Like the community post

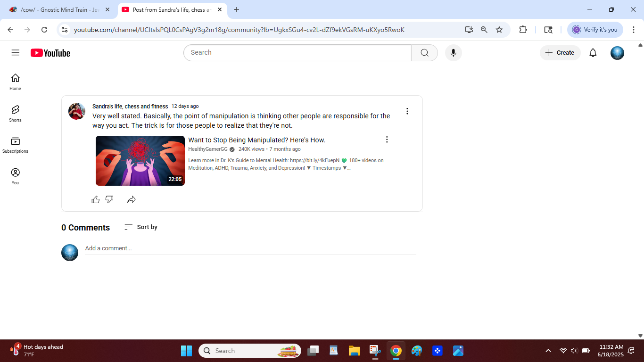tap(96, 199)
